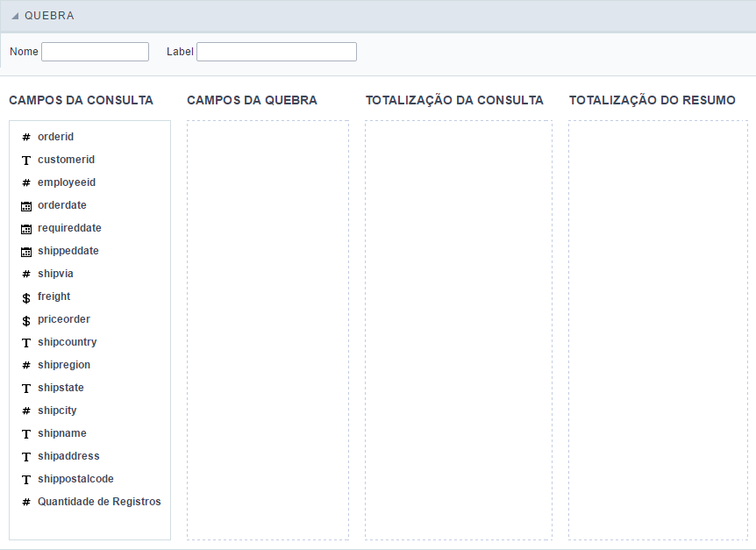Select the shipname field
Viewport: 756px width, 550px height.
[62, 433]
